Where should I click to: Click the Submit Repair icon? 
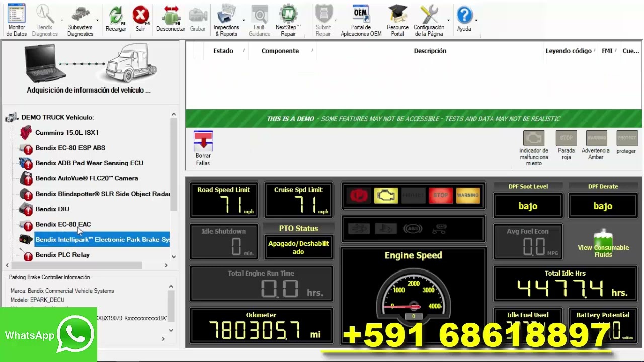click(x=323, y=20)
